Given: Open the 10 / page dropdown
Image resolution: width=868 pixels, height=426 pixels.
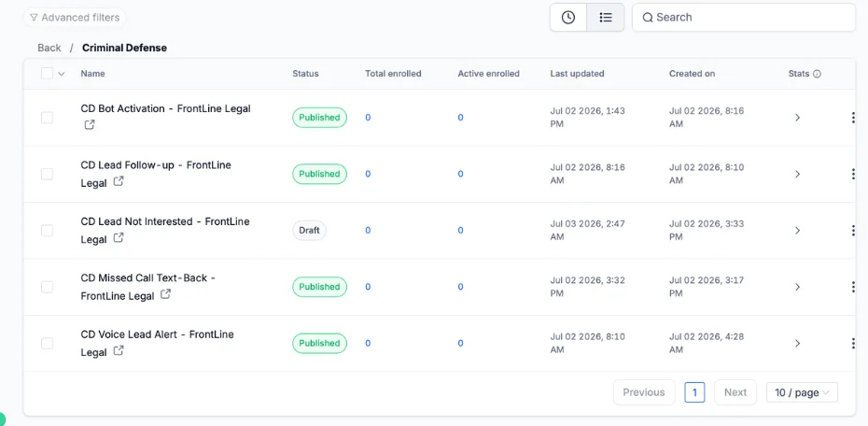Looking at the screenshot, I should [802, 392].
